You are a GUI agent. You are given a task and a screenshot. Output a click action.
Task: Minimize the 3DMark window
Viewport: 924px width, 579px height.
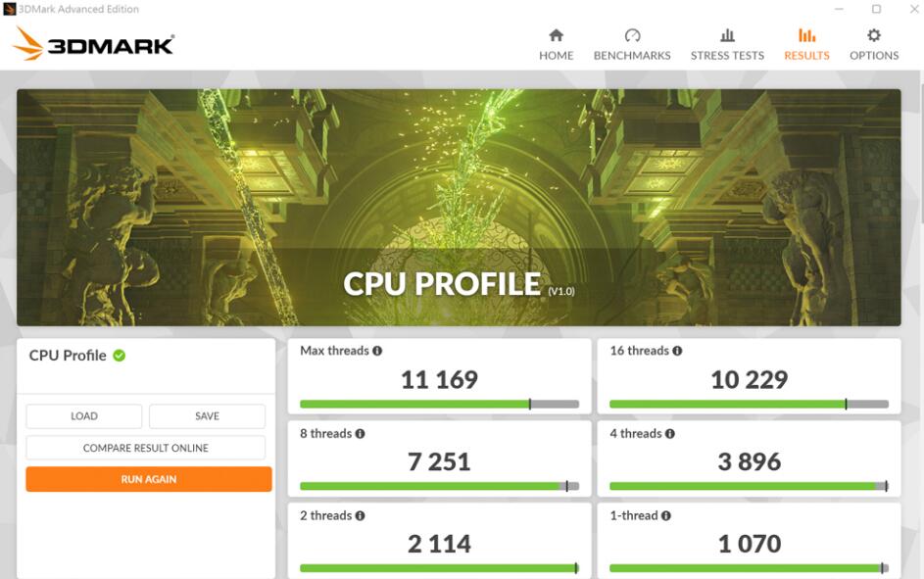839,9
